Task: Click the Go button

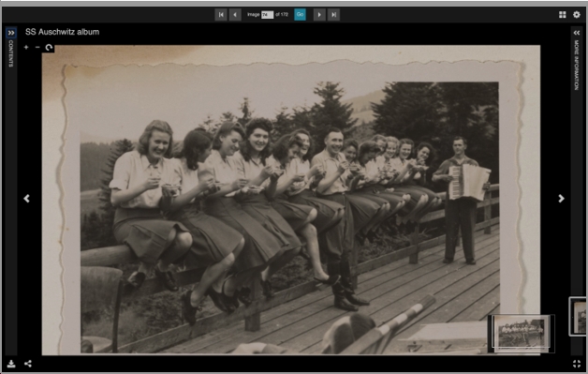Action: 300,15
